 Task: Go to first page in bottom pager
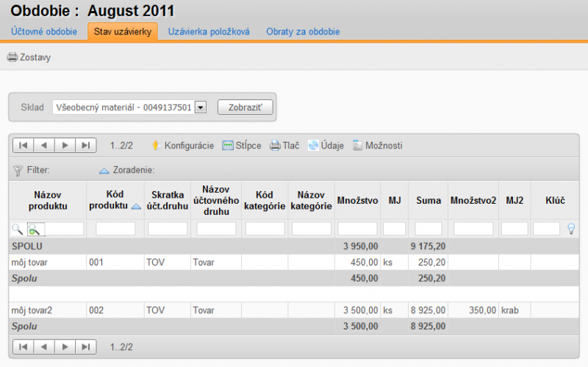24,346
